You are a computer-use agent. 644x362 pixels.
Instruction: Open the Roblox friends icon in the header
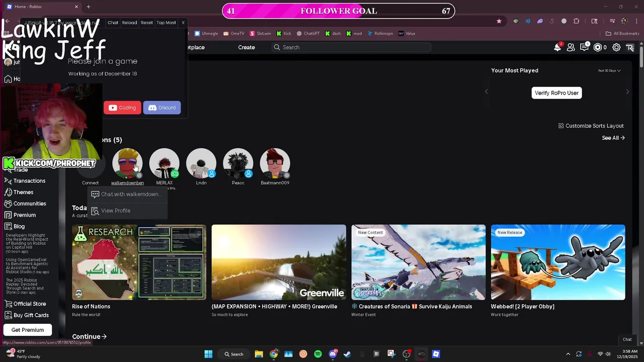point(571,47)
